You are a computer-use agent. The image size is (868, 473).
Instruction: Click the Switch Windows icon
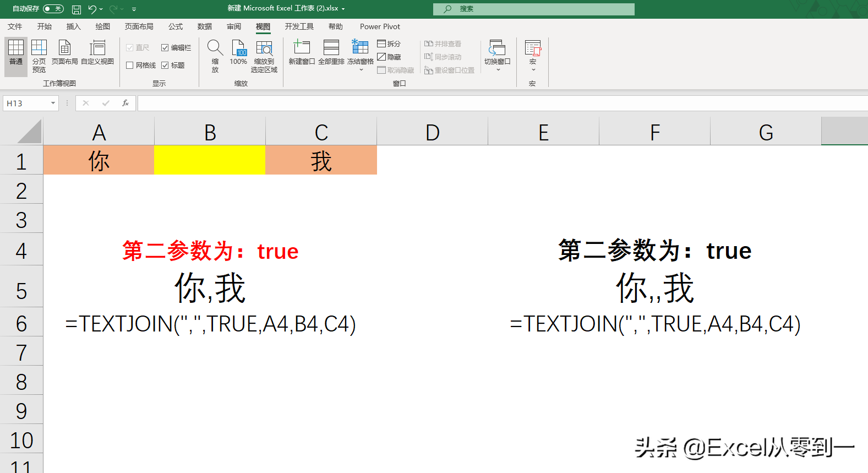(497, 48)
